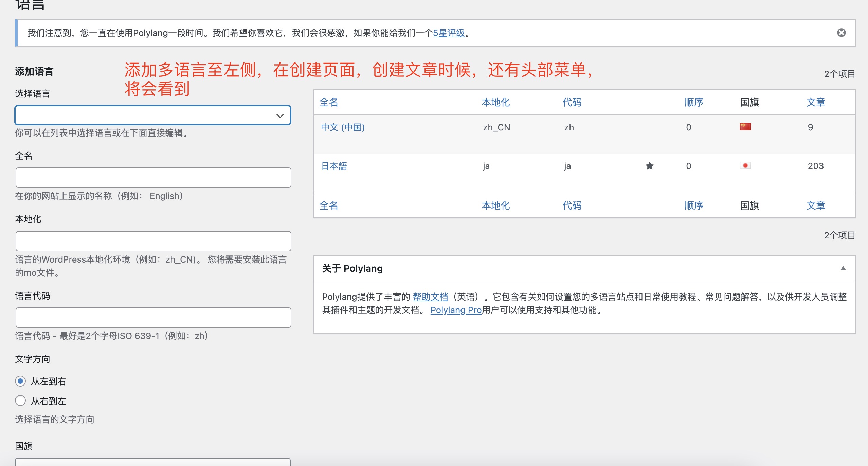Open the Polylang Pro link
This screenshot has height=466, width=868.
(x=456, y=310)
